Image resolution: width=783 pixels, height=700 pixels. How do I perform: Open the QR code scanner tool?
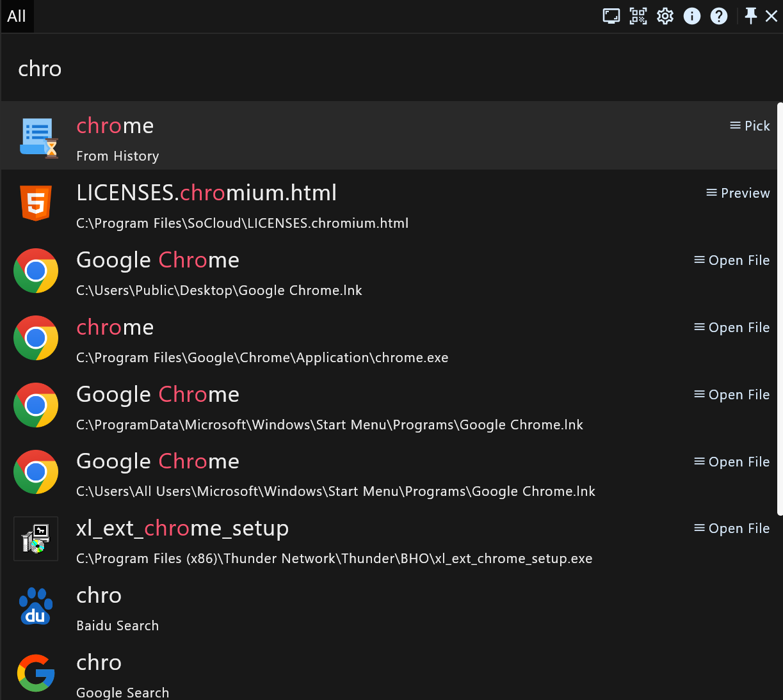point(638,16)
